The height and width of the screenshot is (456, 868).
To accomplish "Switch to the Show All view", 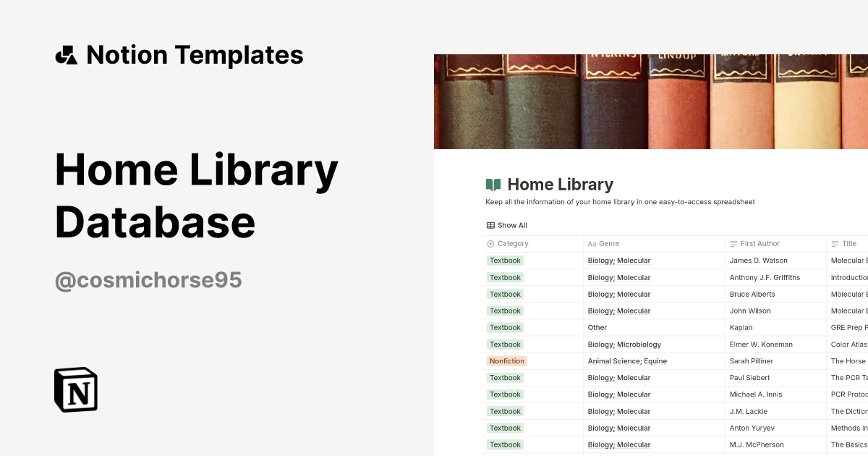I will (506, 225).
